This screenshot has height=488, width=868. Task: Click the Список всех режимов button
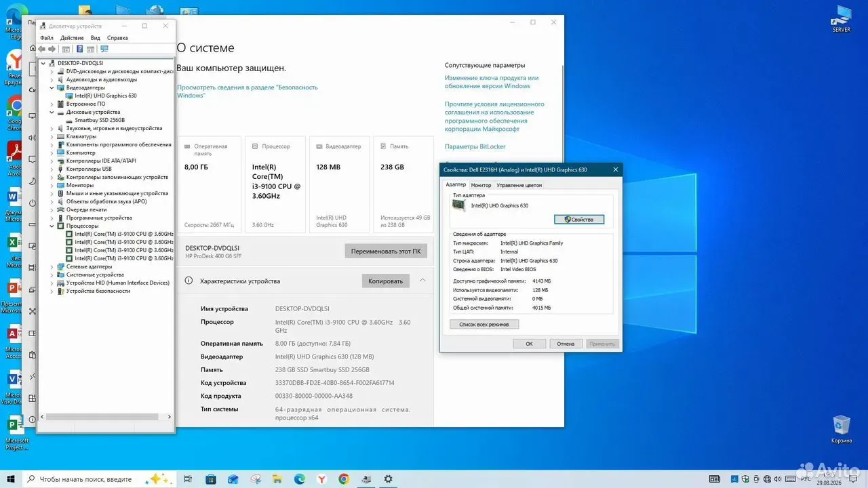(484, 325)
